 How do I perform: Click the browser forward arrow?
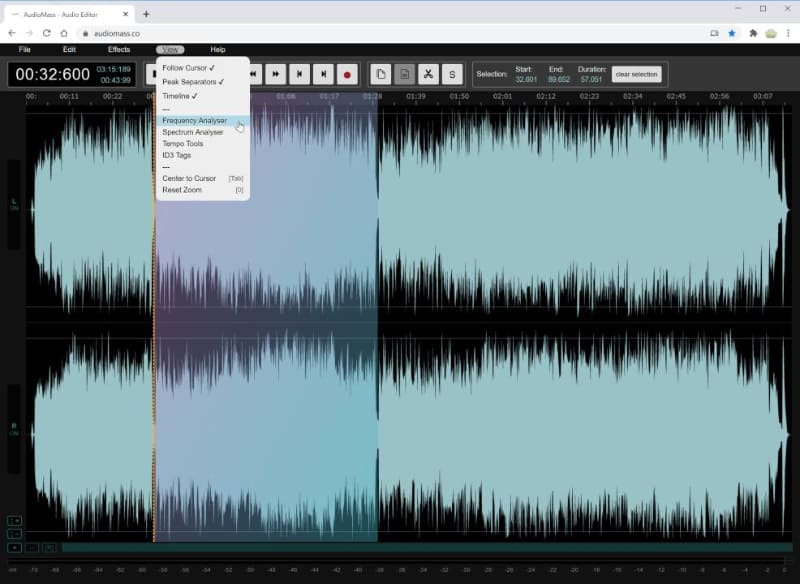(29, 33)
